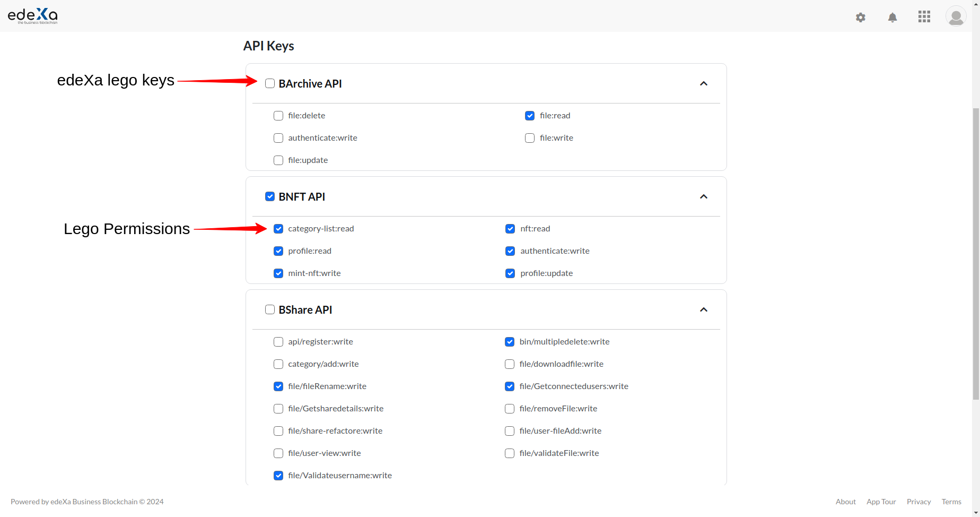980x517 pixels.
Task: Check the BArchive API checkbox
Action: click(x=270, y=83)
